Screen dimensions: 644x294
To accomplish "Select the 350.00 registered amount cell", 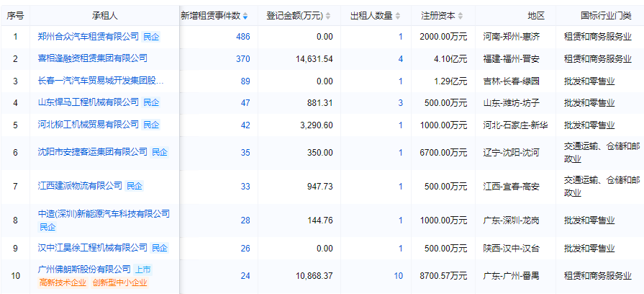I will [x=320, y=153].
